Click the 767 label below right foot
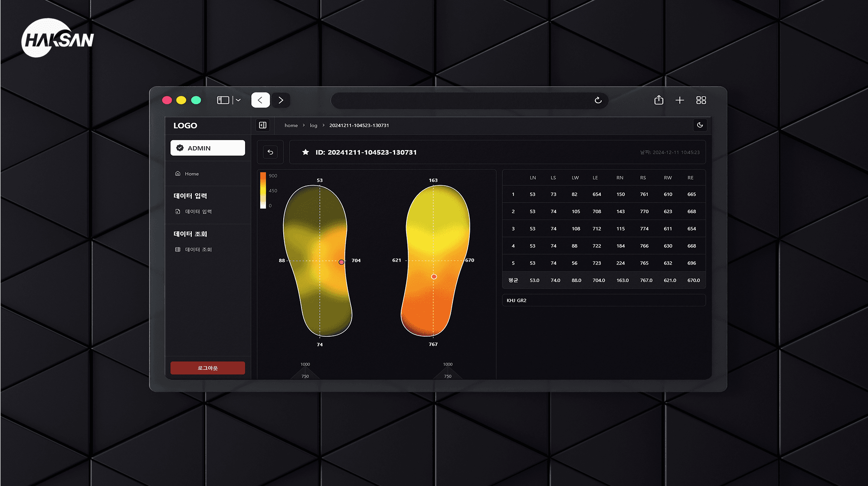 point(433,345)
